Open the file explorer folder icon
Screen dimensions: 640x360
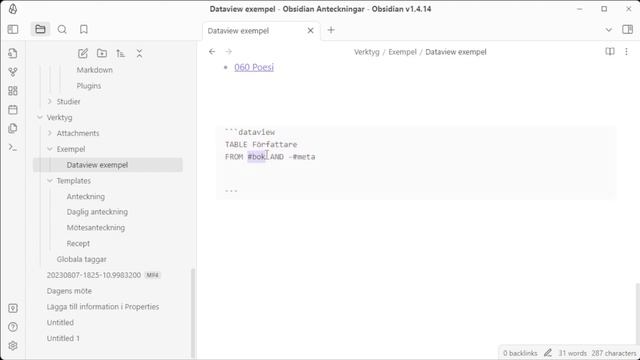click(40, 29)
